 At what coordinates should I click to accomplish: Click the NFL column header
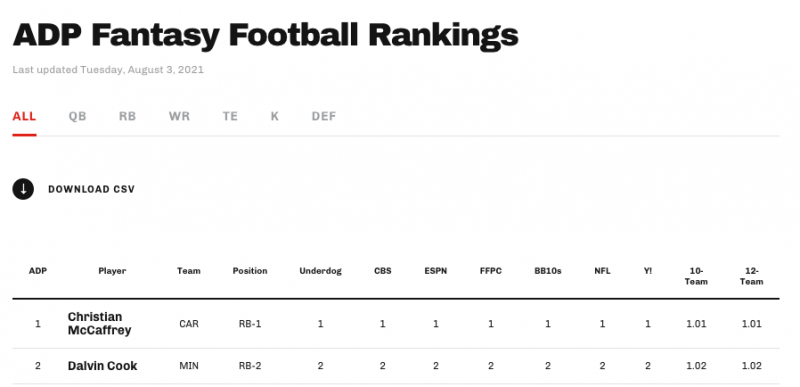603,271
